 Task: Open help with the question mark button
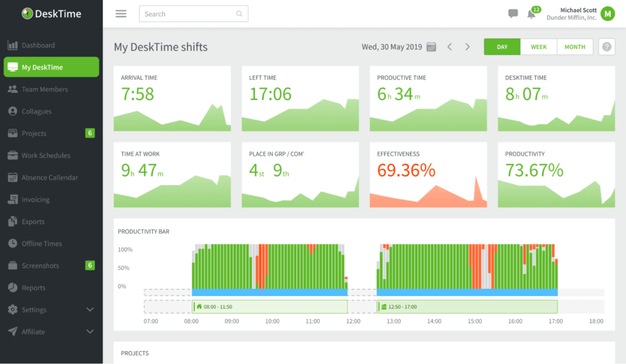pyautogui.click(x=606, y=46)
